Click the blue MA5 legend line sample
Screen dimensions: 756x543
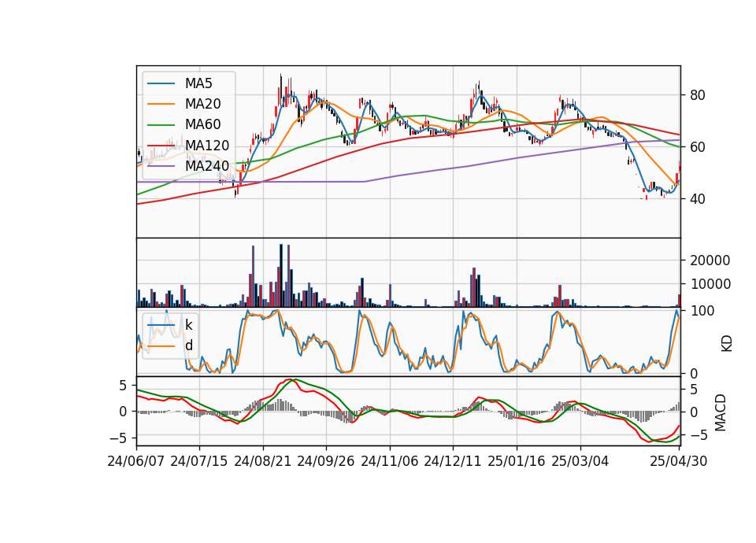(161, 84)
